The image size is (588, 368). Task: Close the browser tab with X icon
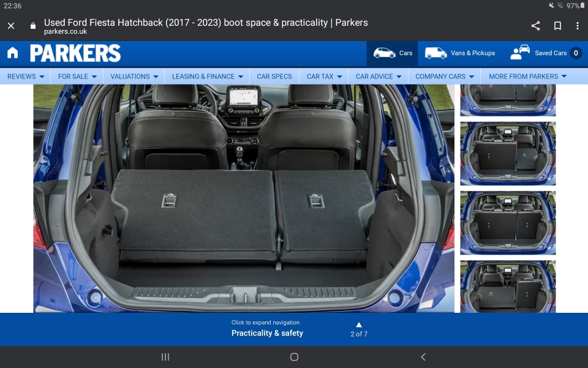point(11,26)
